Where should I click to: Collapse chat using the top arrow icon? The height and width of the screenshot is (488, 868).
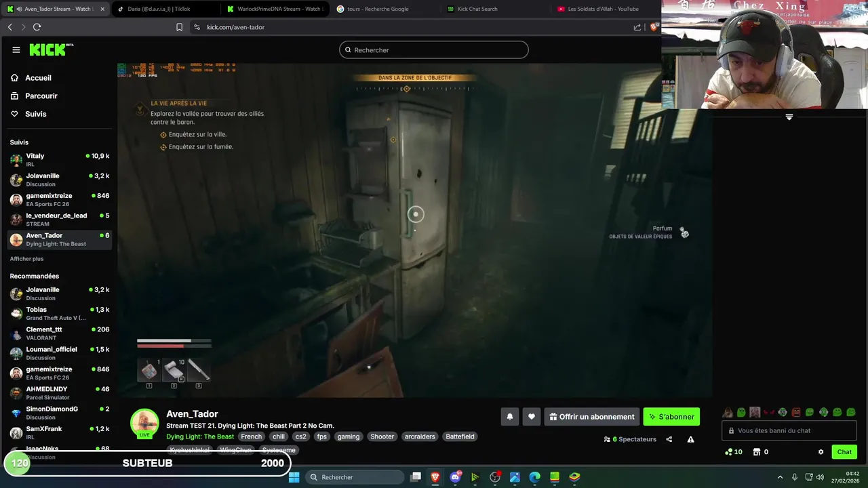pos(789,117)
